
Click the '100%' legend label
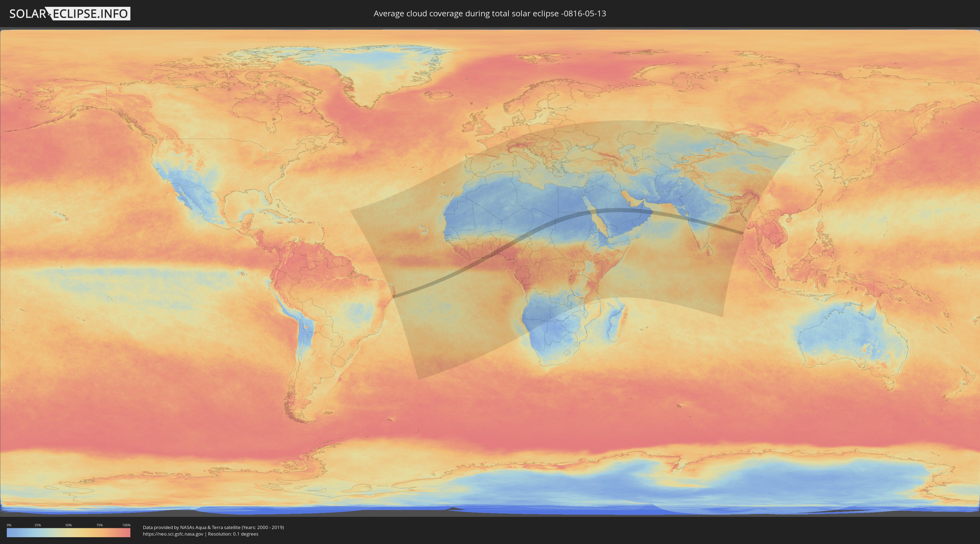point(126,525)
